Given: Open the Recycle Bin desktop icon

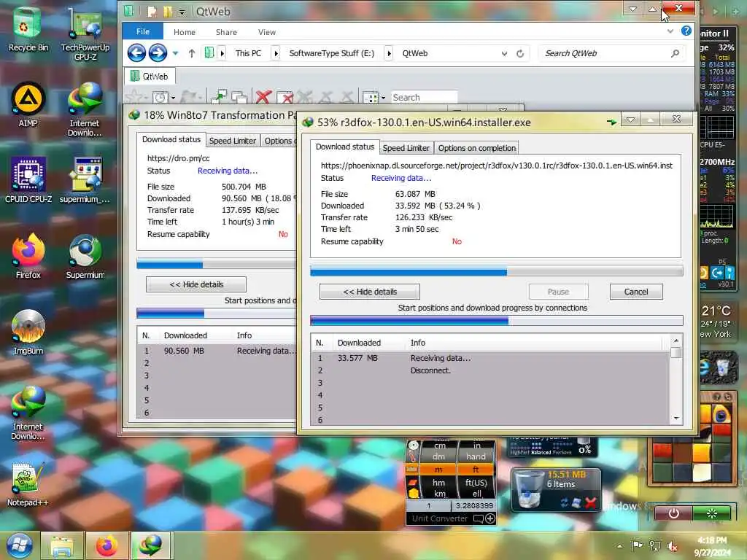Looking at the screenshot, I should tap(28, 29).
